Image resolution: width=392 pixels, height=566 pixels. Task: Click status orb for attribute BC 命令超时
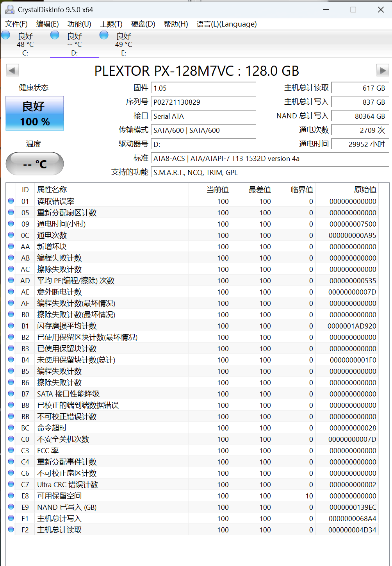(x=11, y=427)
